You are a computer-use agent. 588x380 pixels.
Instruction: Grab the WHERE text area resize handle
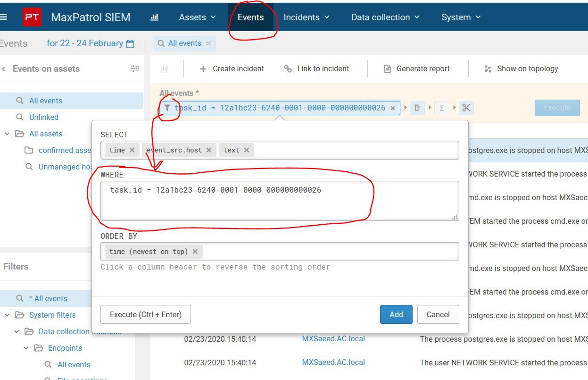coord(455,217)
